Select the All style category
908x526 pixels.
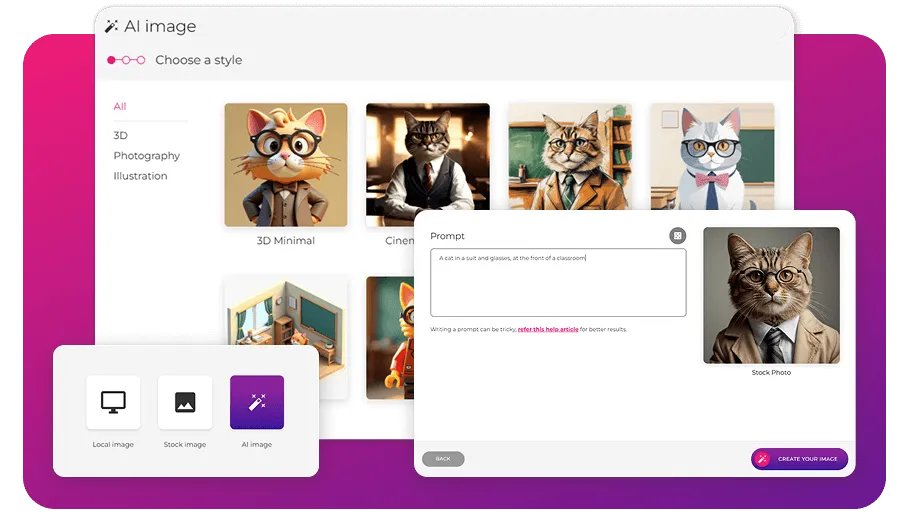click(x=120, y=107)
